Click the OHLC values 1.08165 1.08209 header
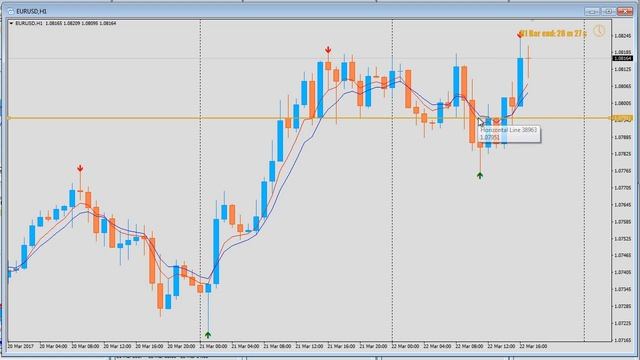 tap(81, 24)
